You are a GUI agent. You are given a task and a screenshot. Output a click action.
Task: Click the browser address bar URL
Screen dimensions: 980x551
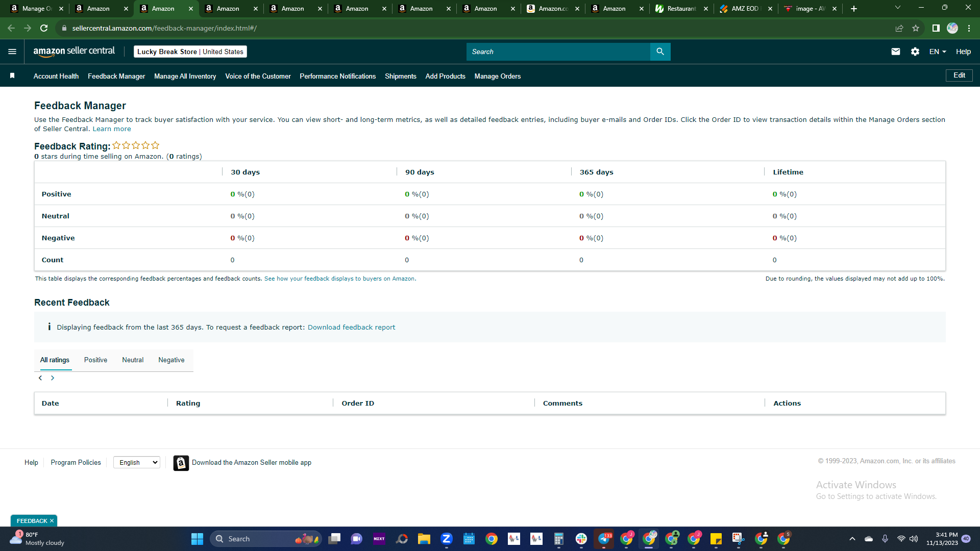pyautogui.click(x=164, y=28)
